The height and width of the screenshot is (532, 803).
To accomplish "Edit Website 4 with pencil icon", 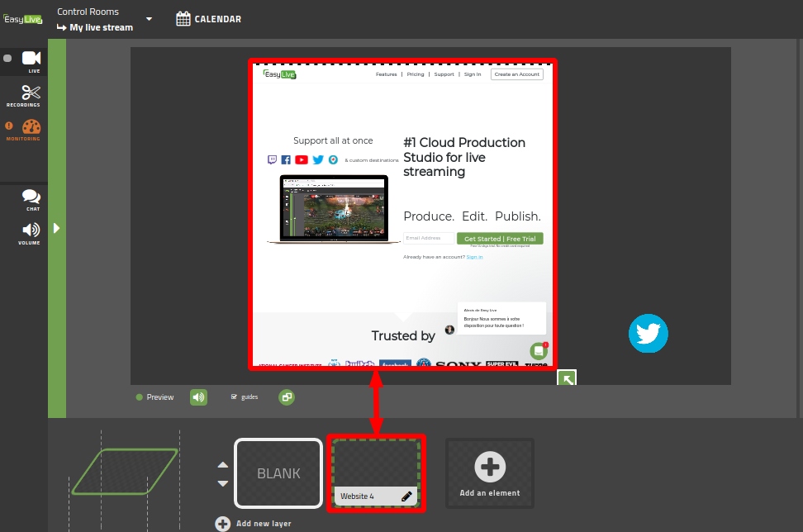I will tap(406, 496).
